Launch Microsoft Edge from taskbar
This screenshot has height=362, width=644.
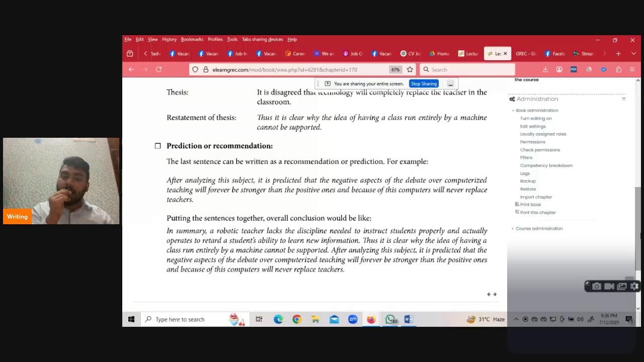pyautogui.click(x=278, y=319)
